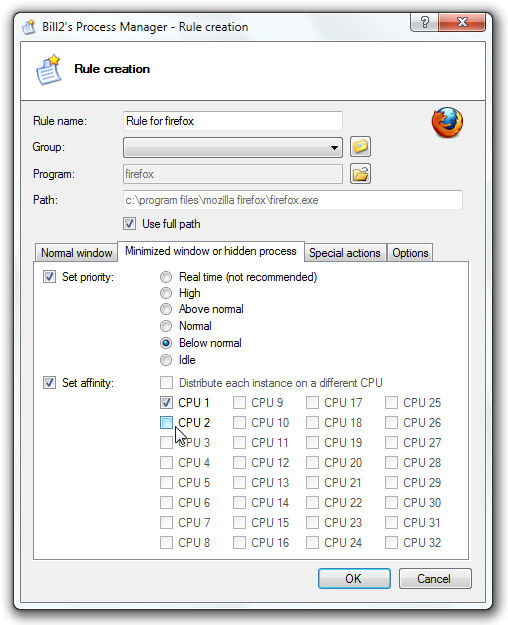Toggle Set priority checkbox
This screenshot has height=625, width=508.
pyautogui.click(x=49, y=277)
